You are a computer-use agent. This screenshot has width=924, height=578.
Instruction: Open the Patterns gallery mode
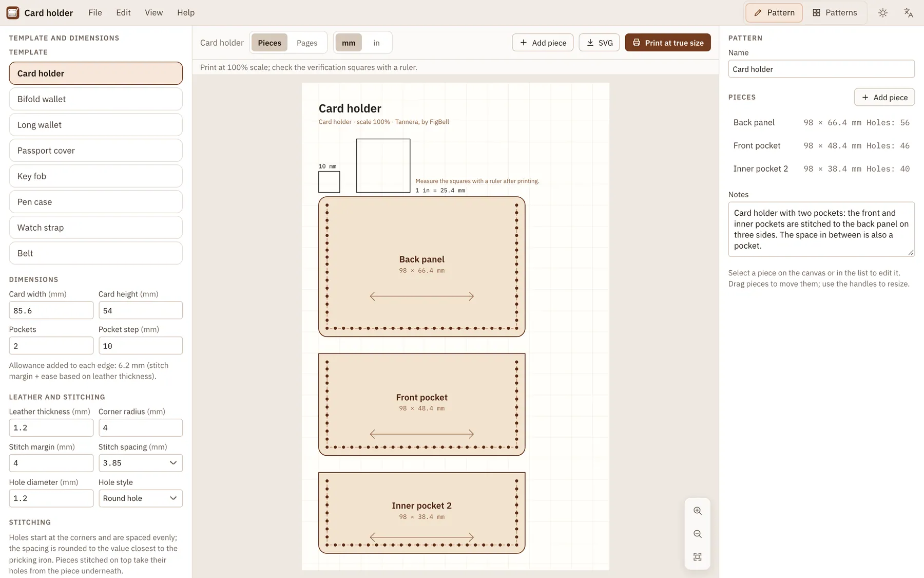835,13
